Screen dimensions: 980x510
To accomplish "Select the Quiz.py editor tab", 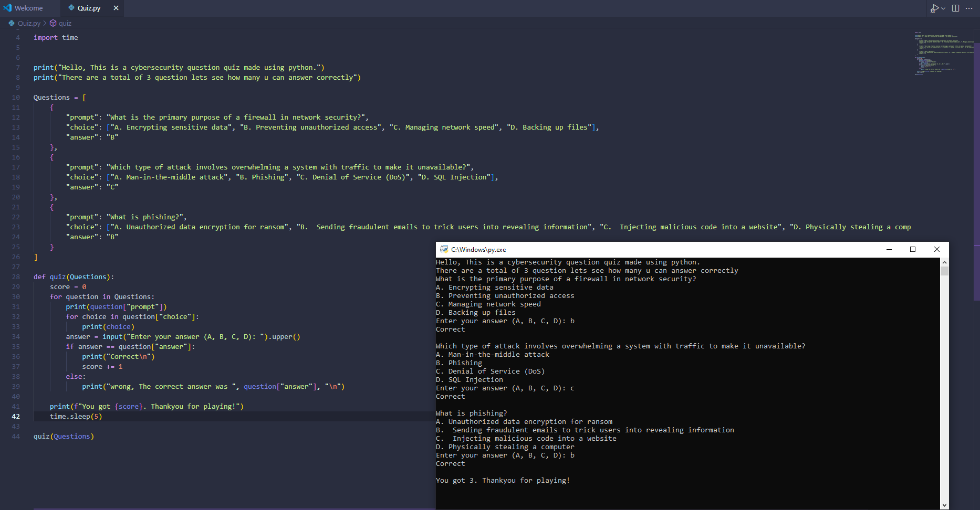I will pos(88,8).
